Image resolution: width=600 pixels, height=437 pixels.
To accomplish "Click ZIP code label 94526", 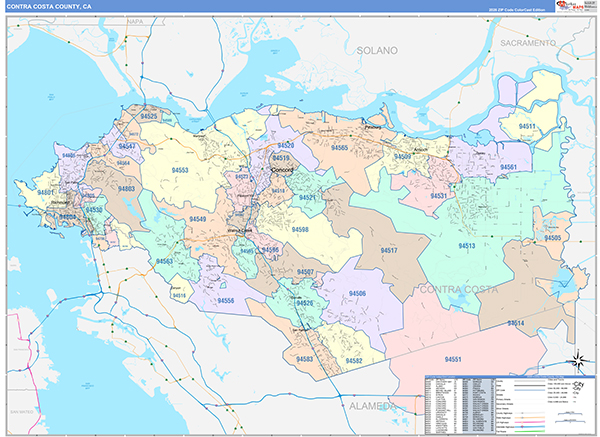I will point(305,303).
